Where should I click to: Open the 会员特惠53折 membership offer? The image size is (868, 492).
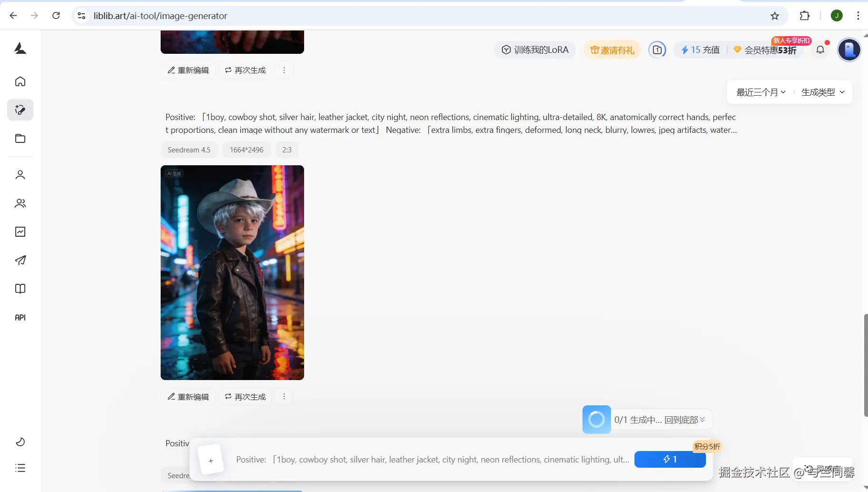click(765, 50)
